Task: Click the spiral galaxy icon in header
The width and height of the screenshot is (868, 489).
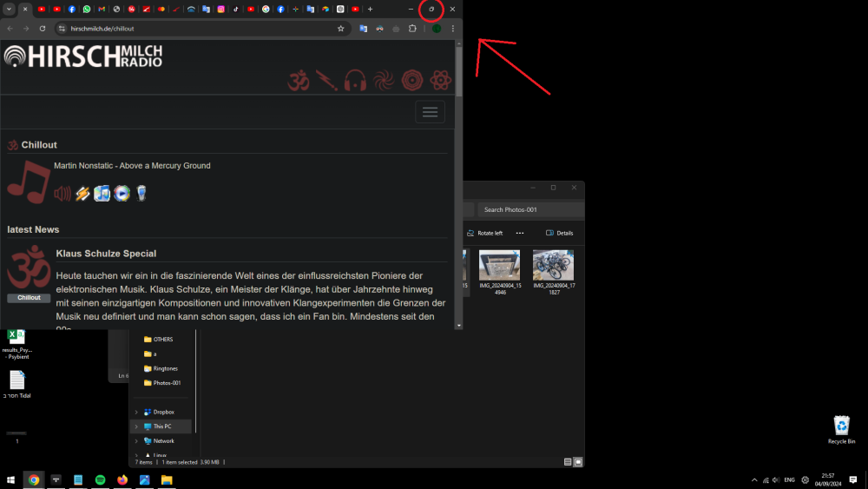Action: point(384,81)
